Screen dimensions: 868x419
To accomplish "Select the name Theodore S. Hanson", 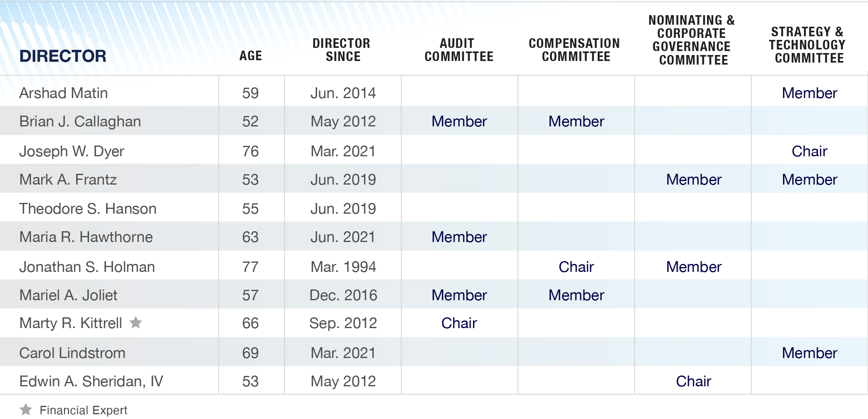I will click(x=87, y=209).
